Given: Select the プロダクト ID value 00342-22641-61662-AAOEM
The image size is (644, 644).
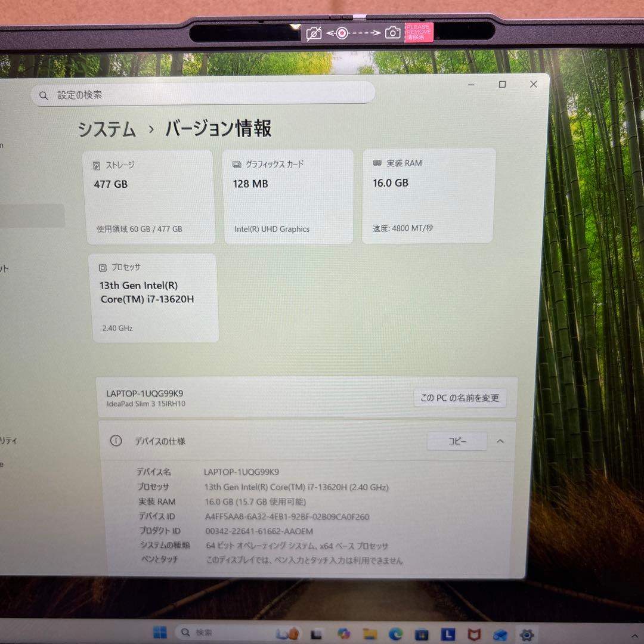Looking at the screenshot, I should point(259,531).
